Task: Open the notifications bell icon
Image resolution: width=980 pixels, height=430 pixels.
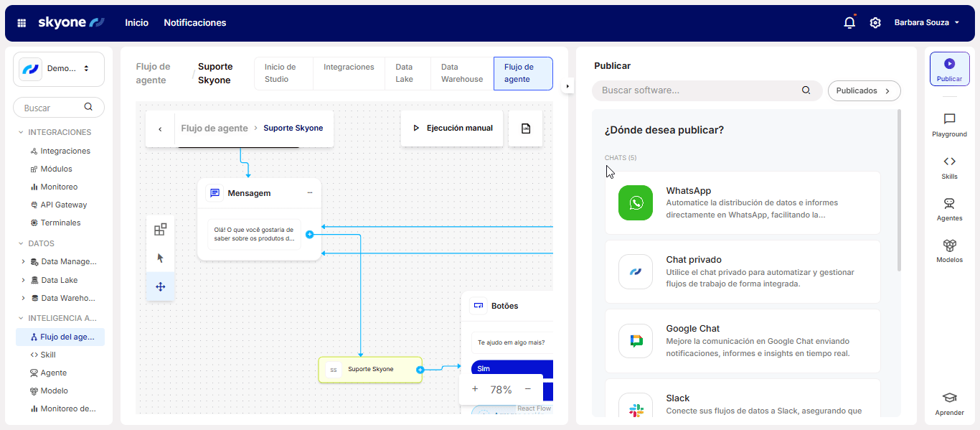Action: click(x=849, y=23)
